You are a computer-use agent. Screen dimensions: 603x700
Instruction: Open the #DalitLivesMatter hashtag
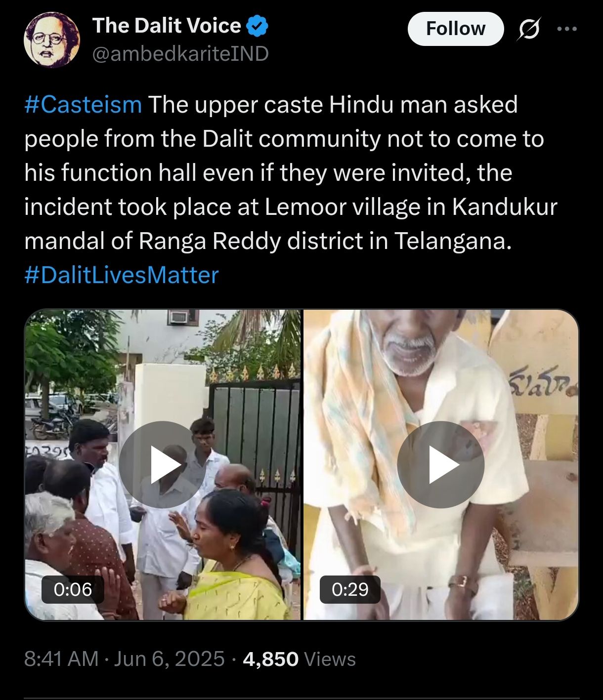point(121,275)
